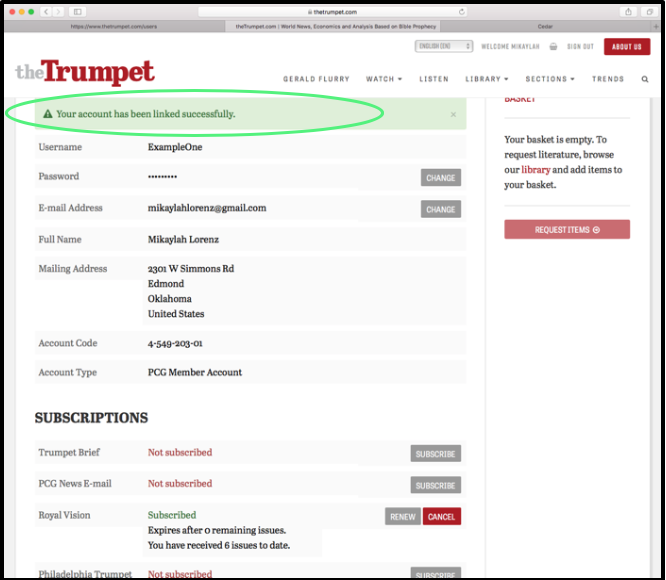Click Safari forward navigation arrow
Image resolution: width=666 pixels, height=580 pixels.
pyautogui.click(x=59, y=12)
